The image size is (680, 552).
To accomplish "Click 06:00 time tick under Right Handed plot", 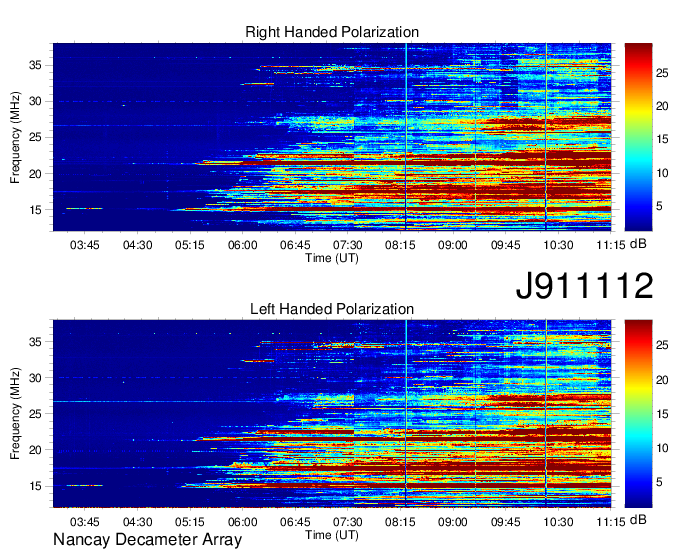I will (x=243, y=245).
